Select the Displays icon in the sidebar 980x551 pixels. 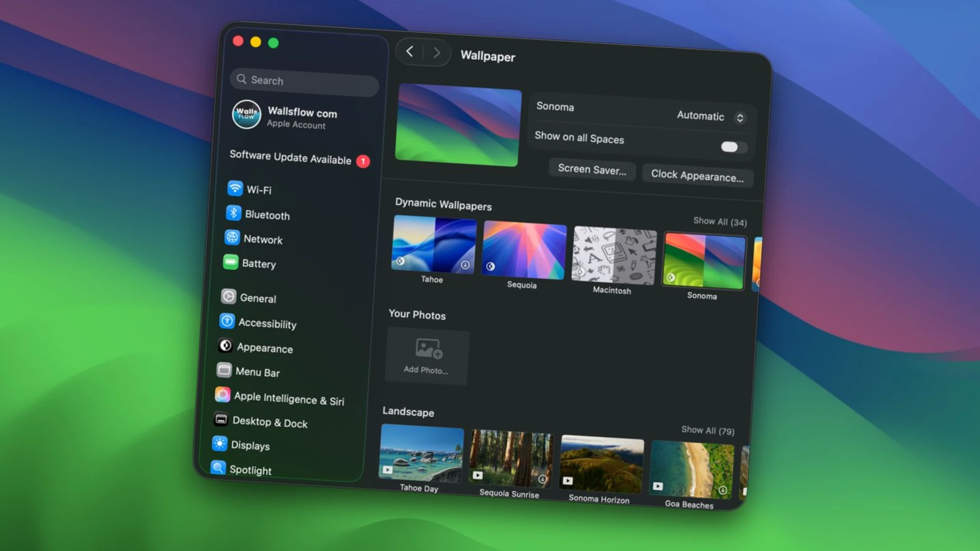point(250,445)
